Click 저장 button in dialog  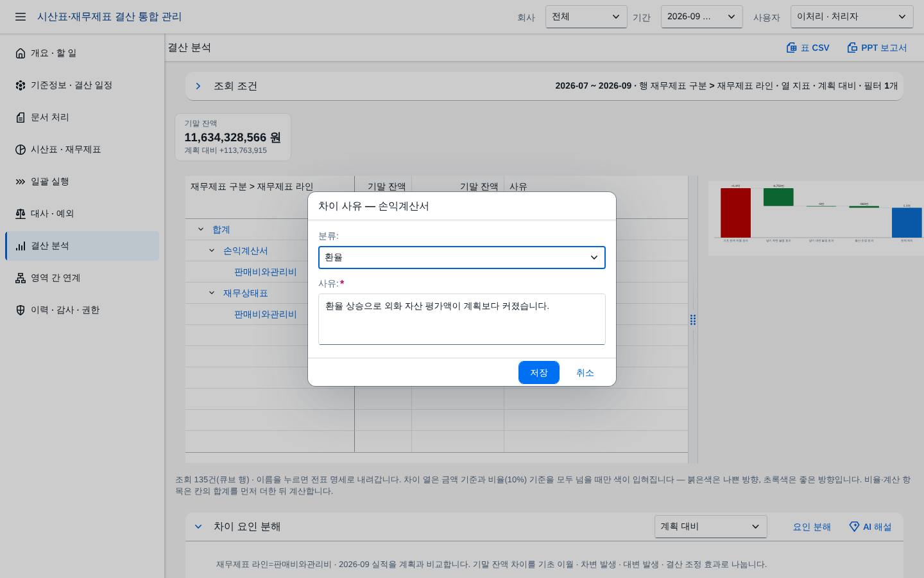(539, 372)
